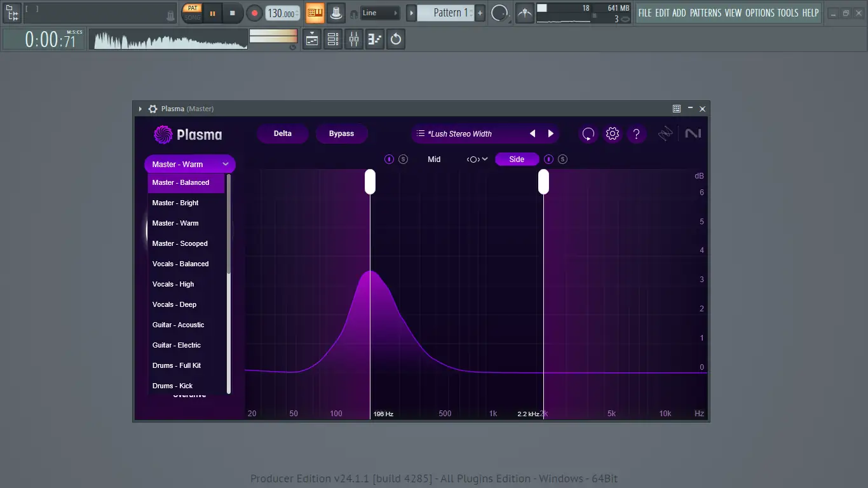This screenshot has width=868, height=488.
Task: Open the channel rack view
Action: coord(333,39)
